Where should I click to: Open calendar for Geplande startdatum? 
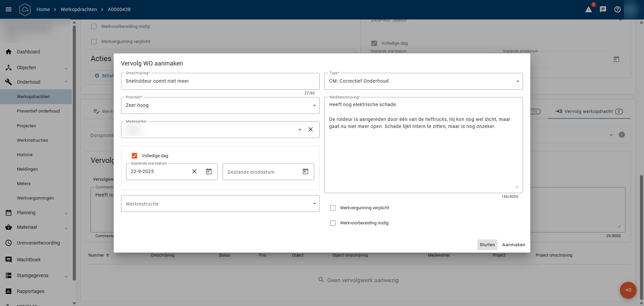209,172
